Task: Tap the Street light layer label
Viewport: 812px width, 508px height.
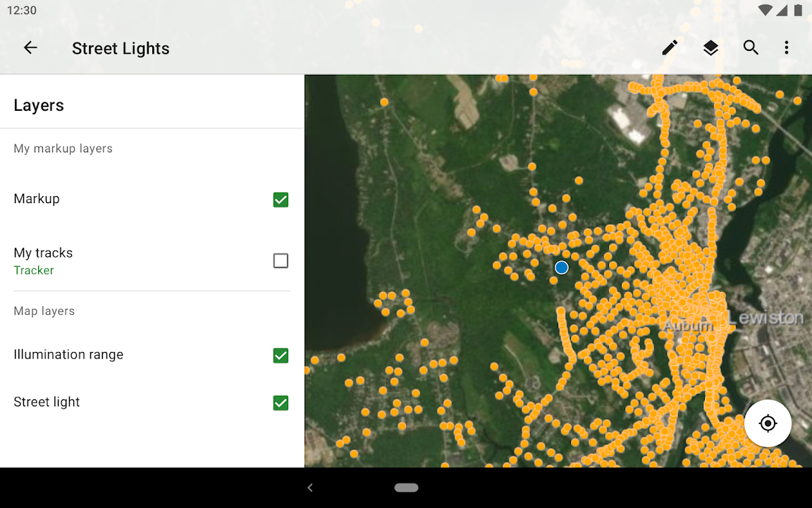Action: click(47, 402)
